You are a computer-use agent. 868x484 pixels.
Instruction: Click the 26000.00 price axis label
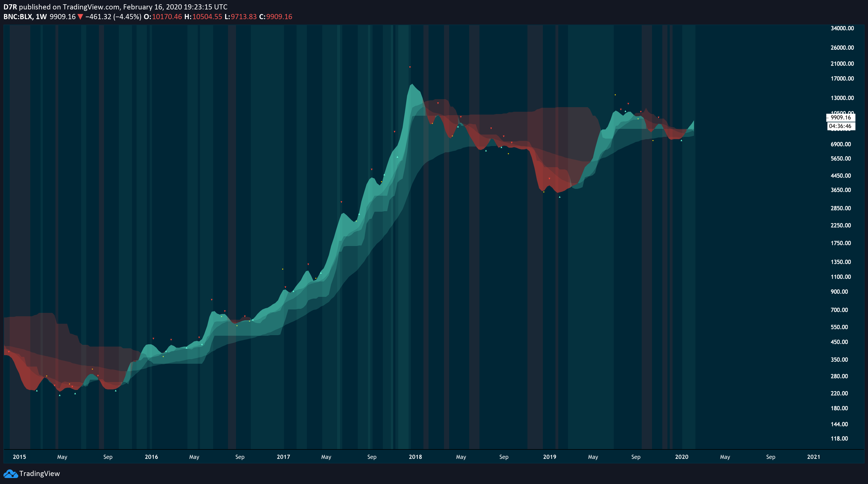click(x=842, y=47)
